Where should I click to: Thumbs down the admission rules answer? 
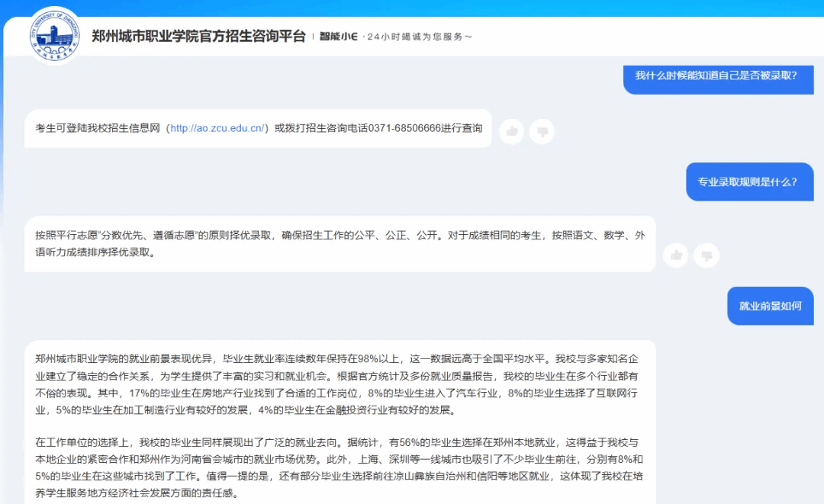point(707,255)
